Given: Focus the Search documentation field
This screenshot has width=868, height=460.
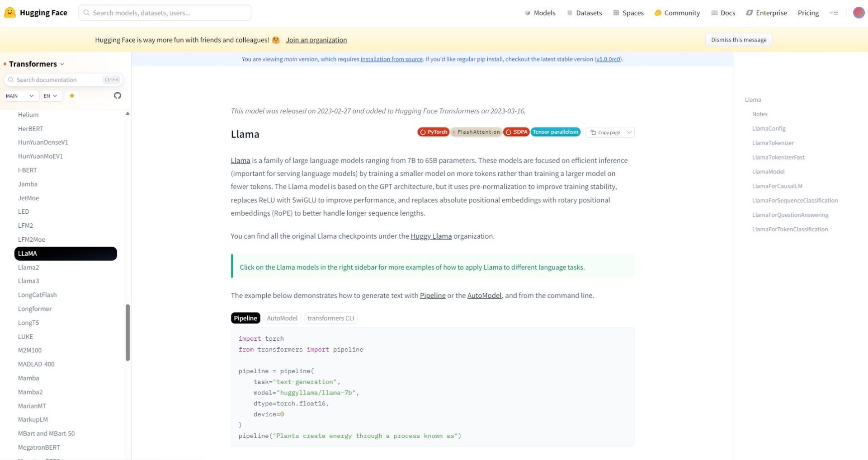Looking at the screenshot, I should coord(57,80).
